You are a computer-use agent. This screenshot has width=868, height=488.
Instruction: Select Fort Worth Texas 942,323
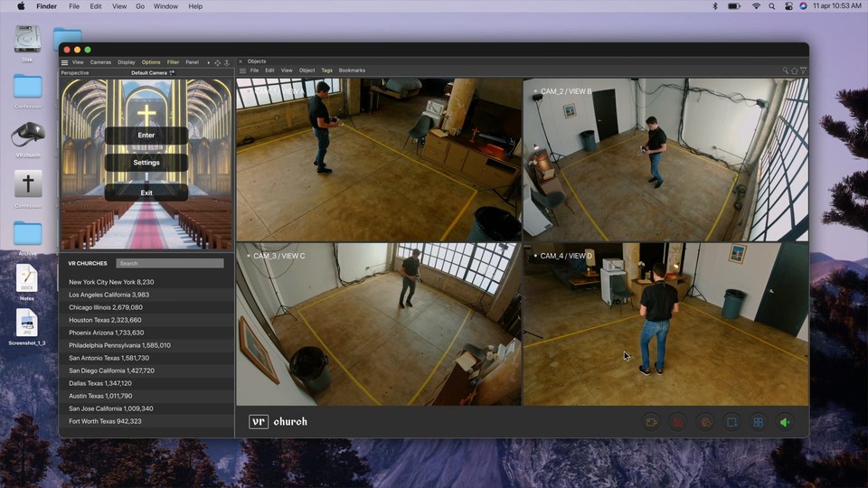click(146, 422)
